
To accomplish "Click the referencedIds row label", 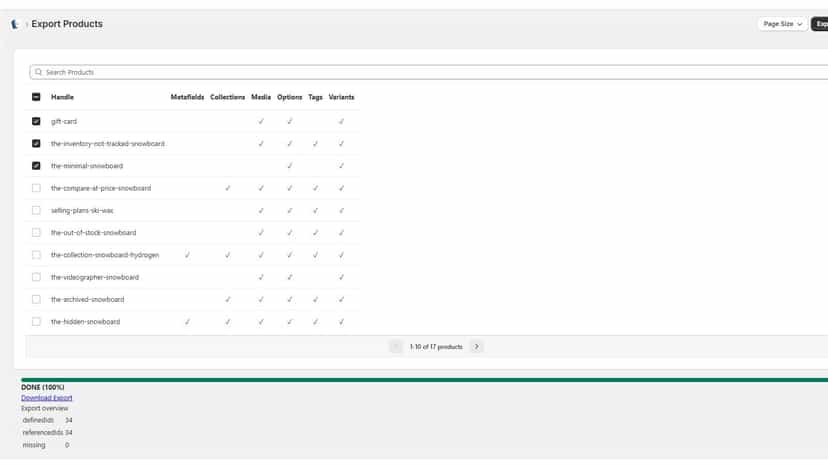I will click(42, 432).
